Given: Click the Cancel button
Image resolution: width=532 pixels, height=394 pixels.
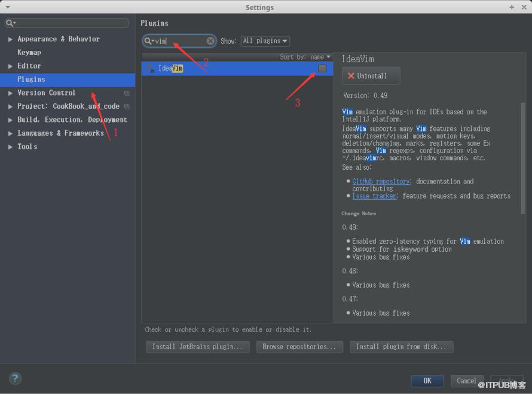Looking at the screenshot, I should [466, 380].
